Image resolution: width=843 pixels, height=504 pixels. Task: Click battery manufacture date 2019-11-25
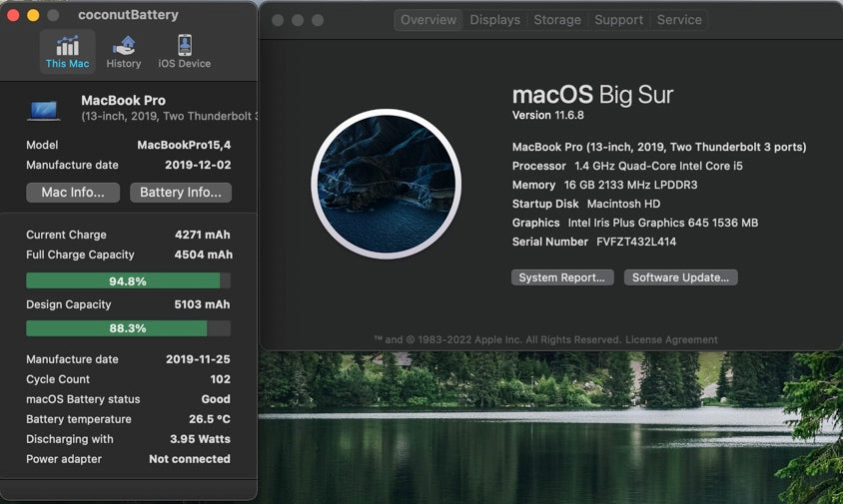point(198,359)
